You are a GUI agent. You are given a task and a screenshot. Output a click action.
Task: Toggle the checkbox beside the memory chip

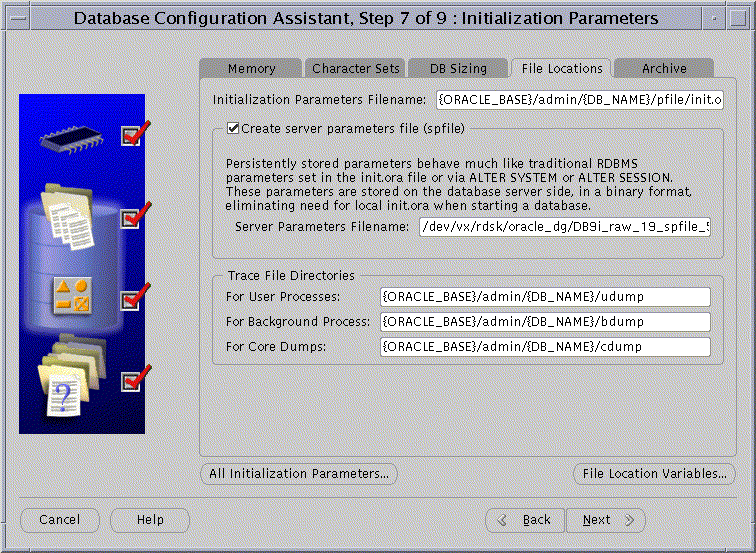click(x=131, y=135)
